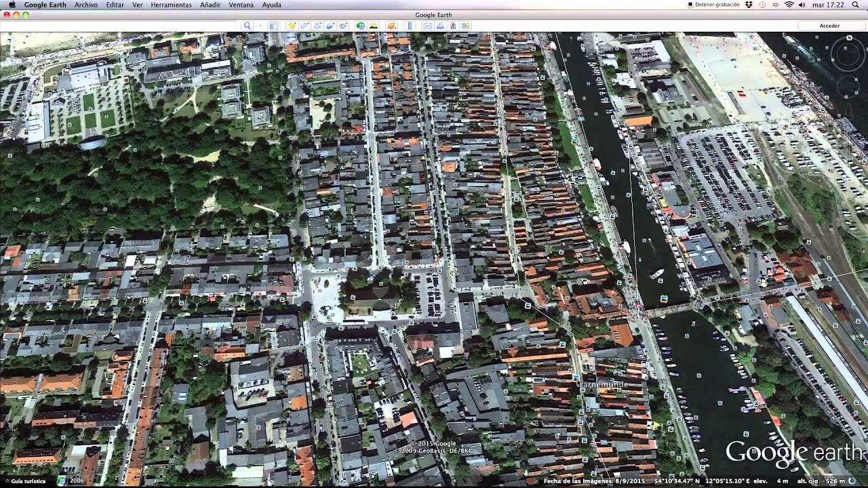Open the Ver menu
The height and width of the screenshot is (488, 868).
138,5
